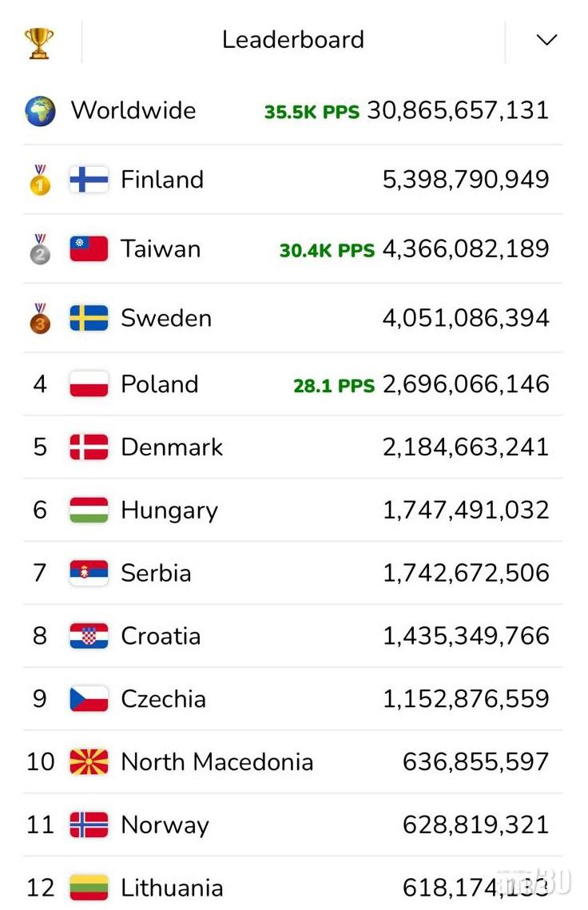Click the bronze third-place medal icon
Image resolution: width=588 pixels, height=910 pixels.
point(40,319)
